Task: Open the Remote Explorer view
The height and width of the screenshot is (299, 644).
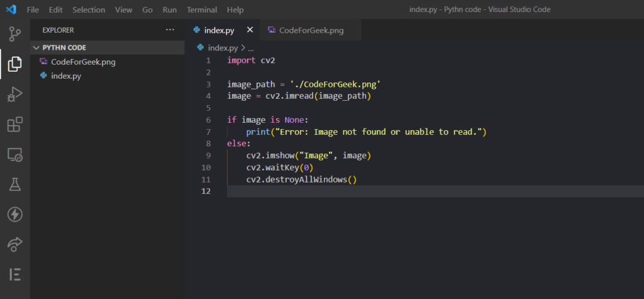Action: tap(15, 155)
